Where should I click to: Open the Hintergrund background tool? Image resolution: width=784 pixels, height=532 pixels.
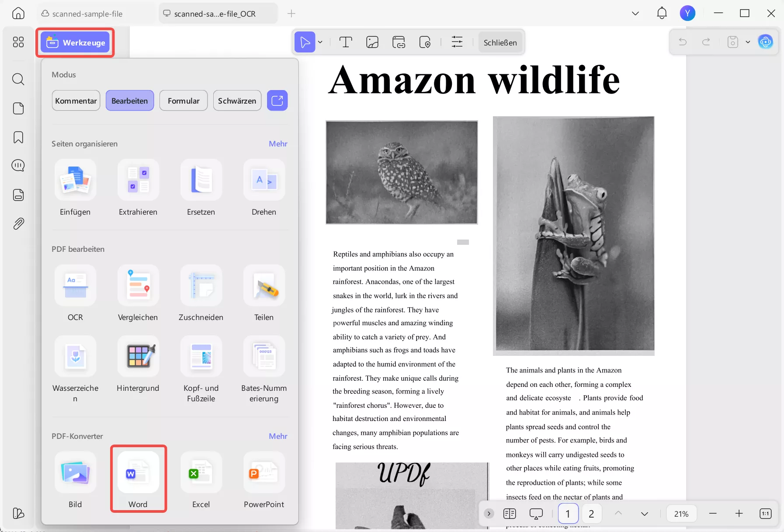pyautogui.click(x=138, y=364)
